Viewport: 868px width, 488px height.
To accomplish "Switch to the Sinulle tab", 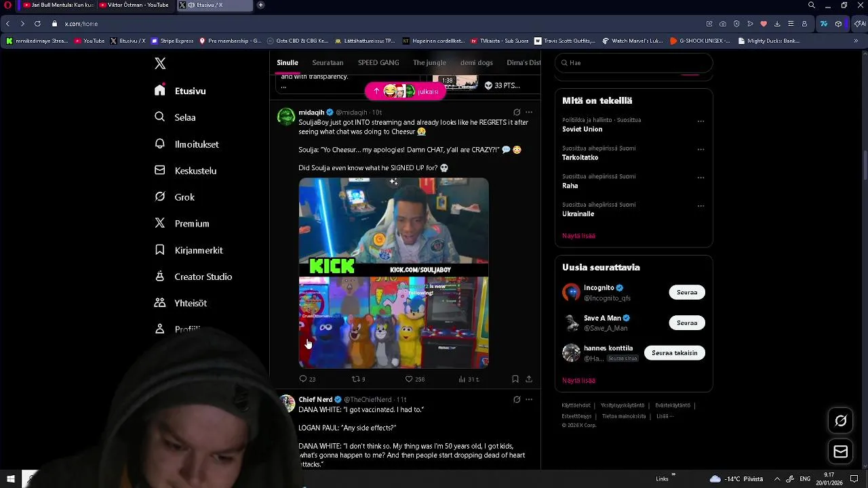I will (288, 62).
